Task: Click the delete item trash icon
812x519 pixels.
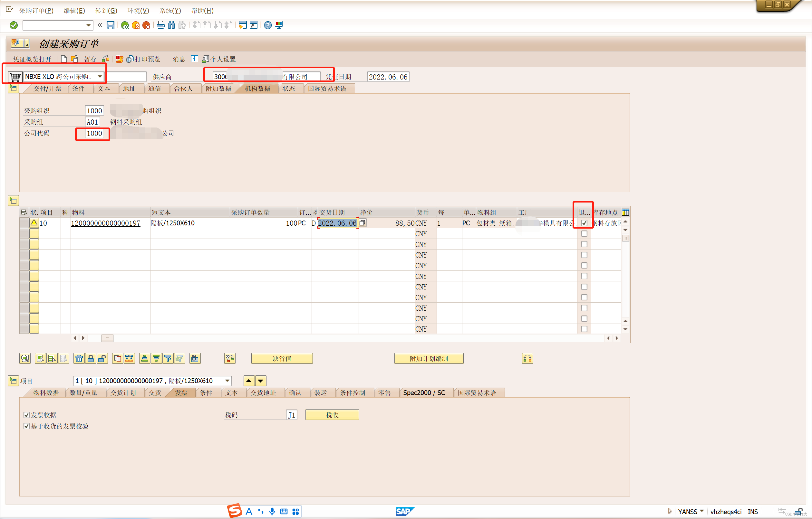Action: pyautogui.click(x=79, y=358)
